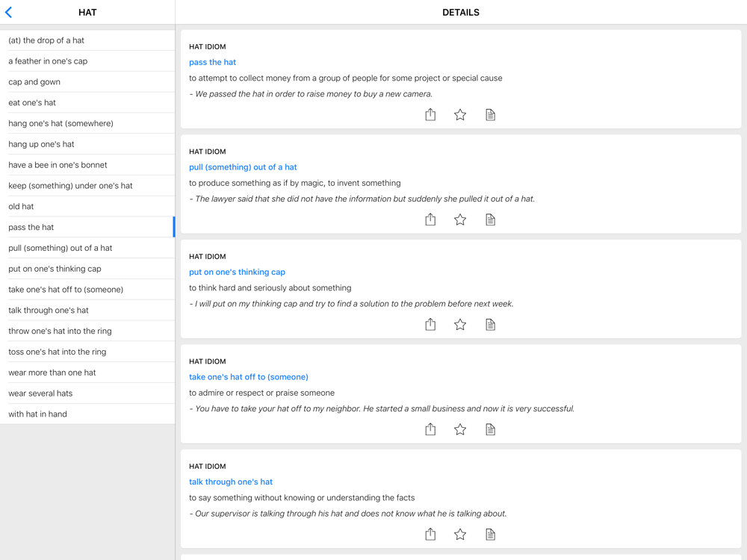Go back using the blue back arrow
Viewport: 747px width, 560px height.
point(8,13)
